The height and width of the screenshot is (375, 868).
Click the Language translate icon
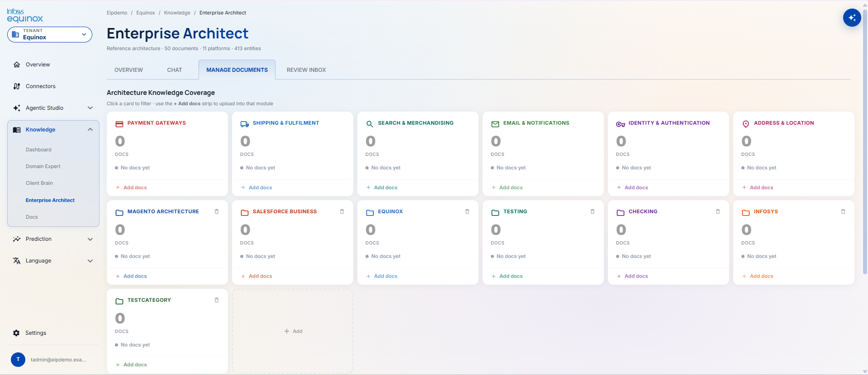click(17, 261)
